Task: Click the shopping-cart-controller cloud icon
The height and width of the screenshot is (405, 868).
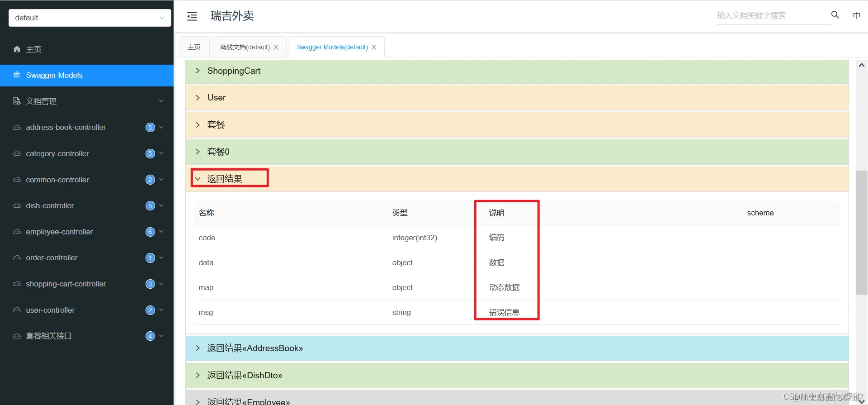Action: (x=17, y=284)
